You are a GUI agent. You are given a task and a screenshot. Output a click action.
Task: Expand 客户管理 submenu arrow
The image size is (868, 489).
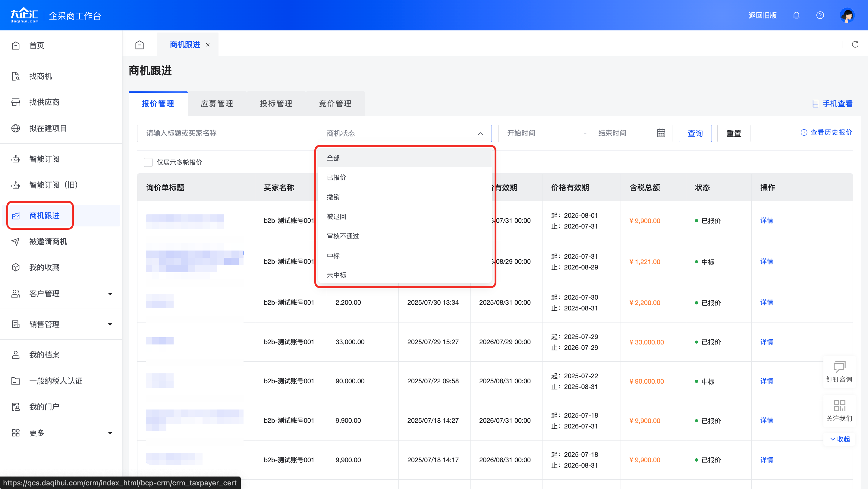point(110,294)
